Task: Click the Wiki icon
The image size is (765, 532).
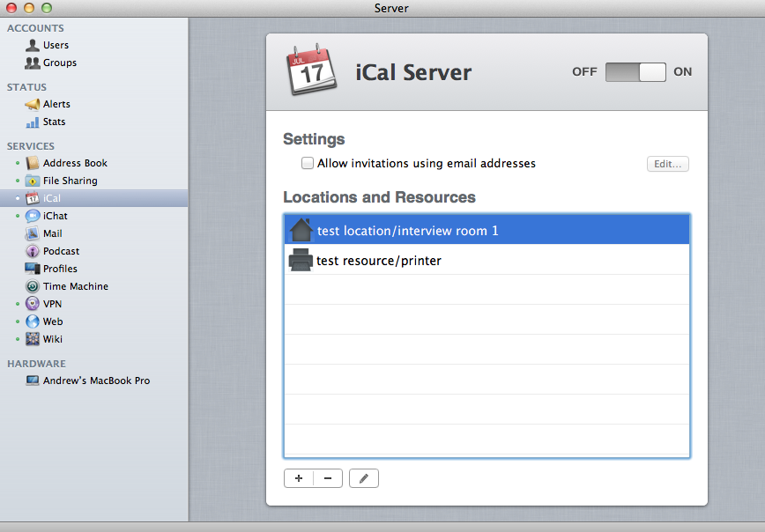Action: 33,339
